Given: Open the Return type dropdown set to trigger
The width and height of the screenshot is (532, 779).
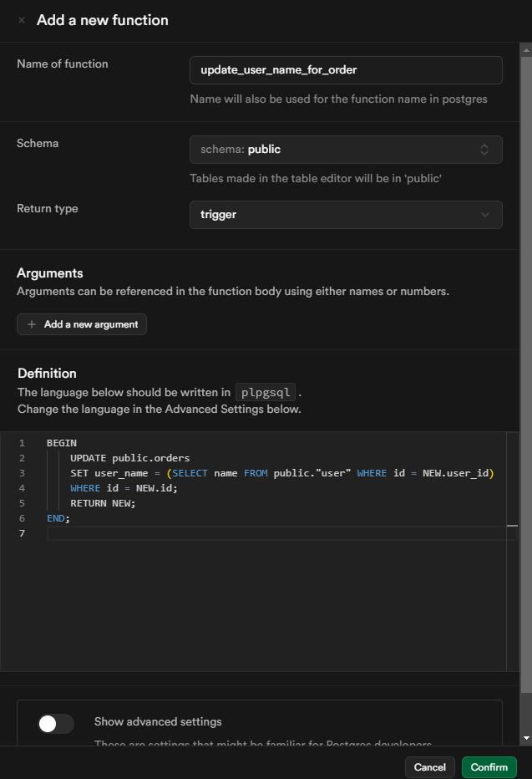Looking at the screenshot, I should tap(346, 215).
